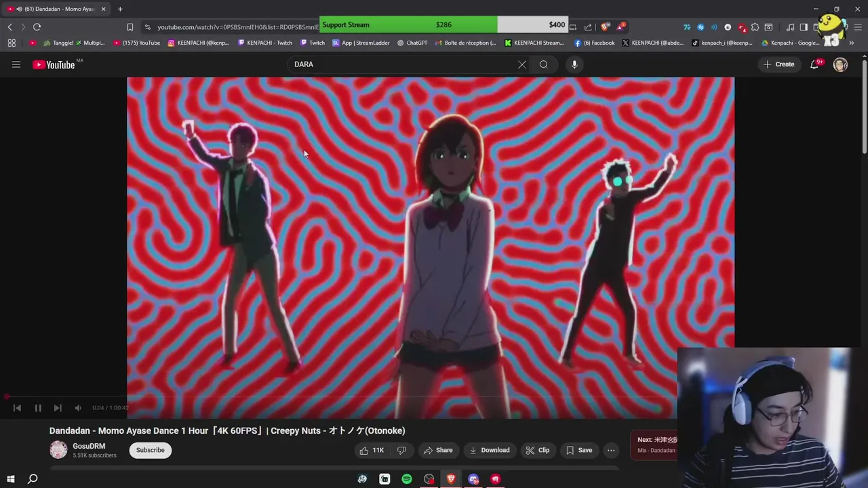Viewport: 868px width, 488px height.
Task: Open the extensions puzzle icon
Action: [x=755, y=27]
